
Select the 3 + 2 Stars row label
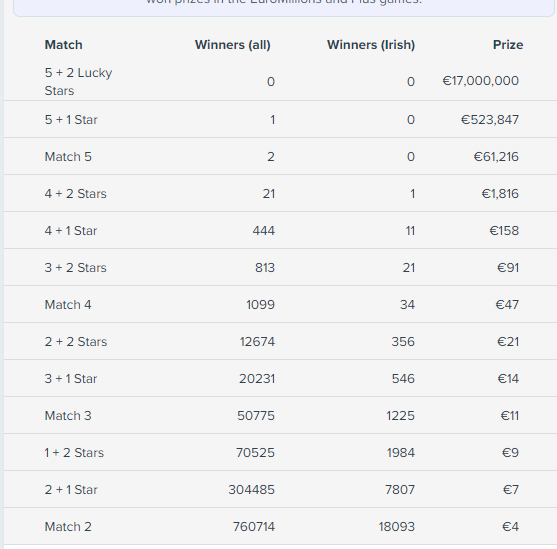tap(76, 268)
